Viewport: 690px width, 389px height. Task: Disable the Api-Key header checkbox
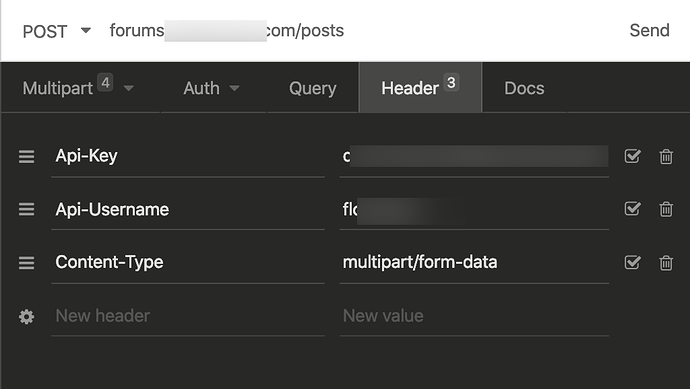tap(632, 156)
